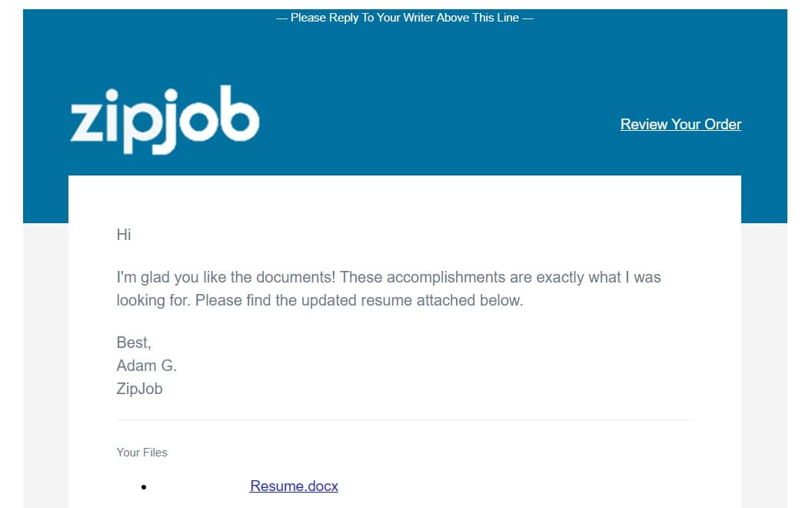The height and width of the screenshot is (508, 812).
Task: Click the bullet point before Resume.docx
Action: [x=144, y=487]
